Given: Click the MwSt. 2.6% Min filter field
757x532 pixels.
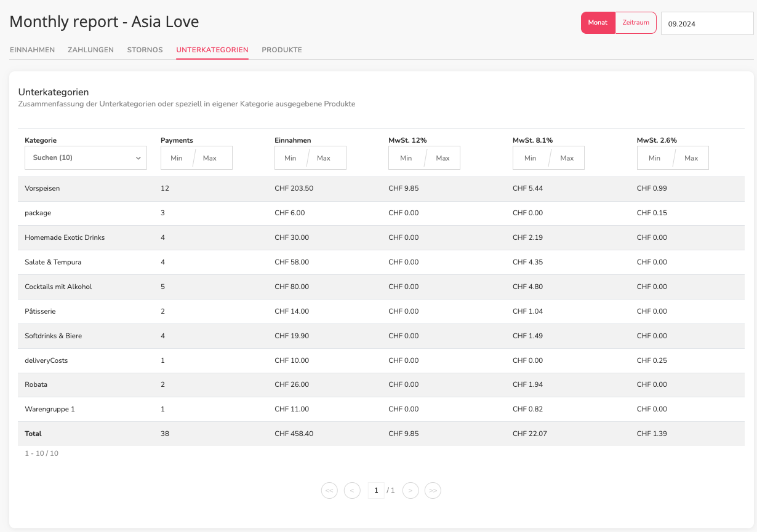Looking at the screenshot, I should (655, 158).
